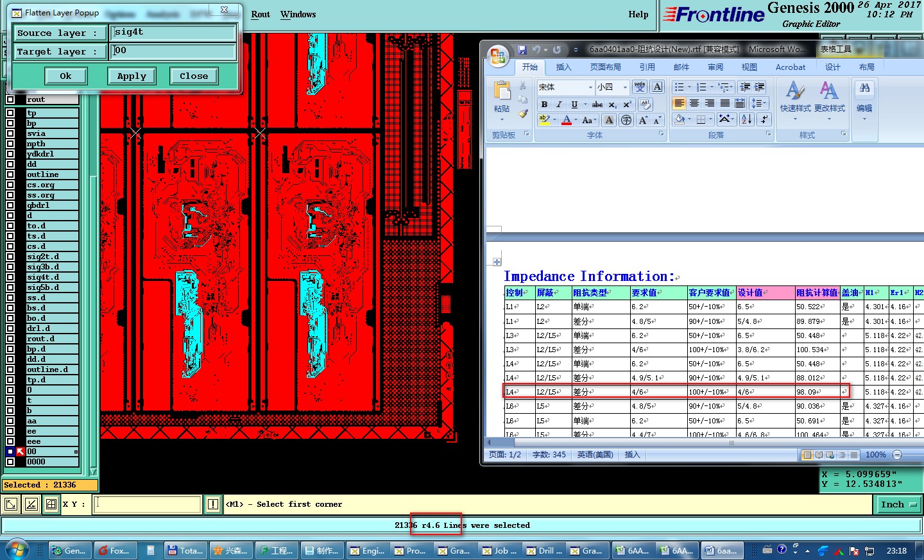Click the X Y coordinate input field
The width and height of the screenshot is (924, 560).
148,504
